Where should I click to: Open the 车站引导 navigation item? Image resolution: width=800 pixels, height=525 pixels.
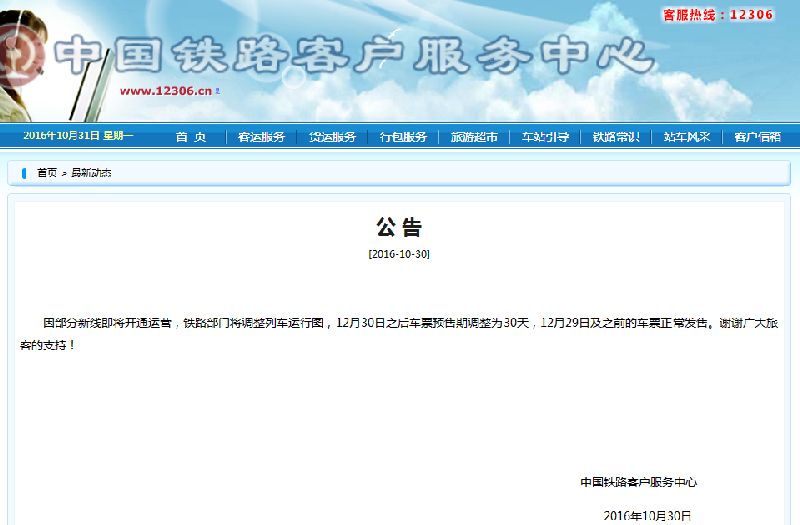click(545, 137)
